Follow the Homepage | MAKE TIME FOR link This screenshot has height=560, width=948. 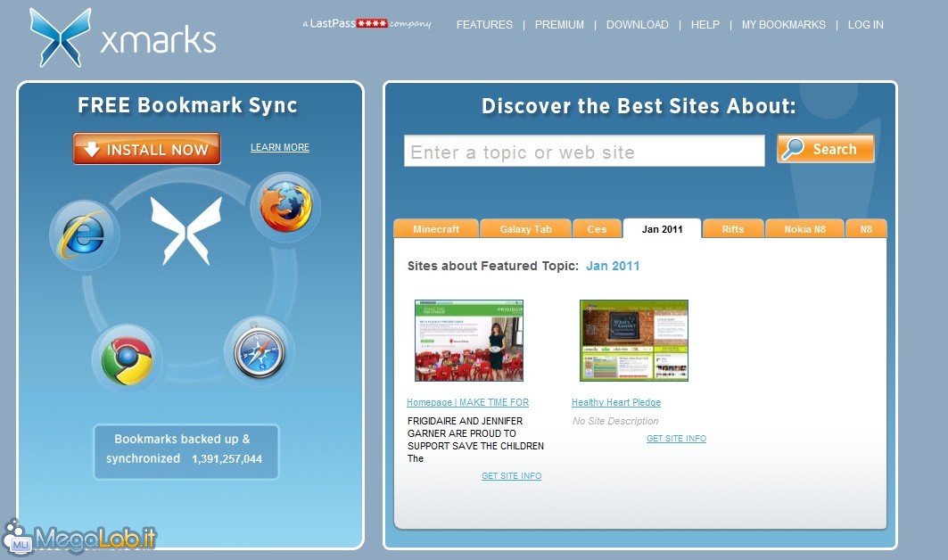[468, 402]
